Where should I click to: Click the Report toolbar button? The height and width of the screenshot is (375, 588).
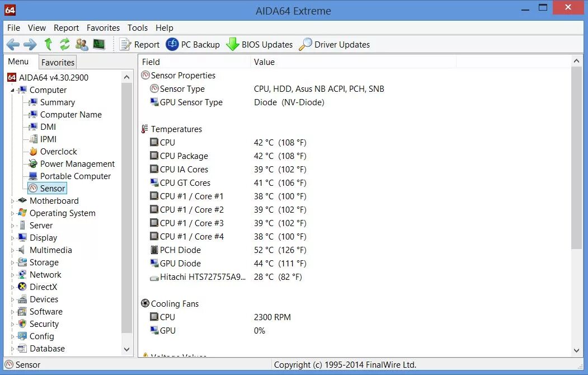(139, 45)
